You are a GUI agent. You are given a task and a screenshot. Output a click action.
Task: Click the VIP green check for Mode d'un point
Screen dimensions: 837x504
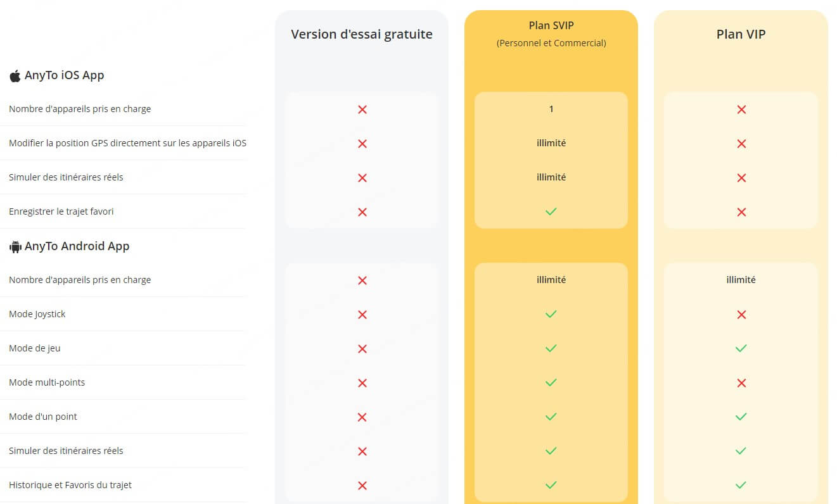(x=741, y=417)
